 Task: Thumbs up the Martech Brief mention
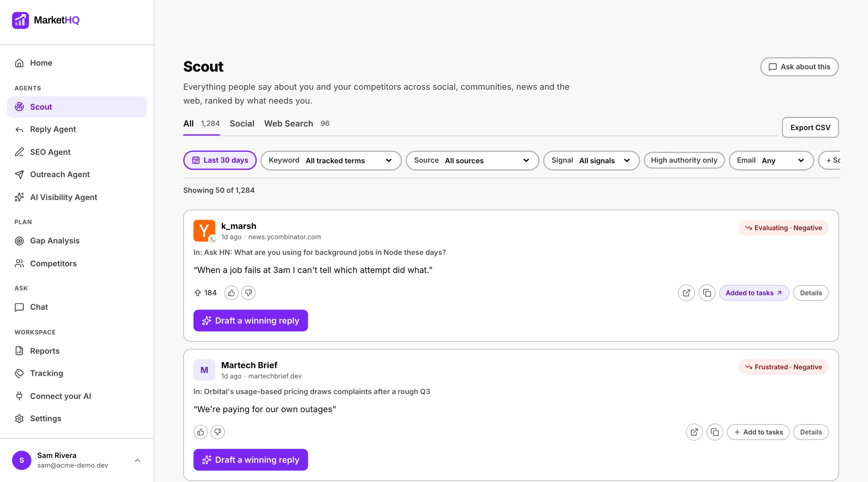tap(201, 432)
